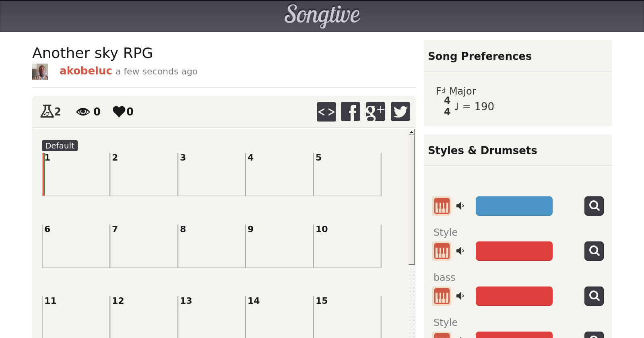Share song on Google Plus

tap(375, 112)
